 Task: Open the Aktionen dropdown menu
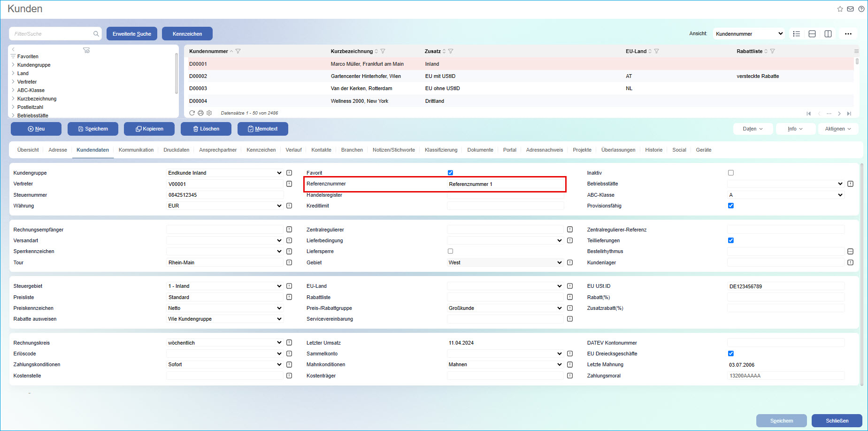point(838,129)
